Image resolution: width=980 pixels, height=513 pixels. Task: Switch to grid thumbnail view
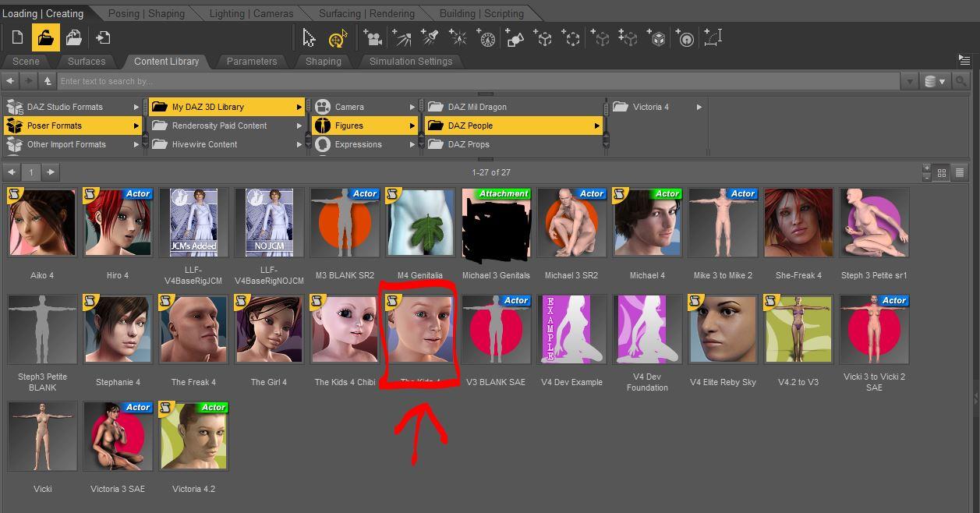pos(942,172)
